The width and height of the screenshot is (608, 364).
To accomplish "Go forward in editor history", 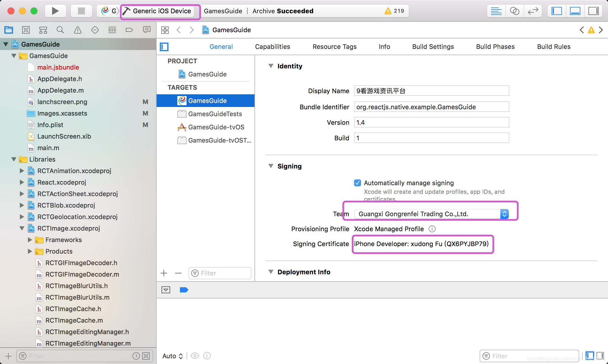I will pyautogui.click(x=192, y=30).
